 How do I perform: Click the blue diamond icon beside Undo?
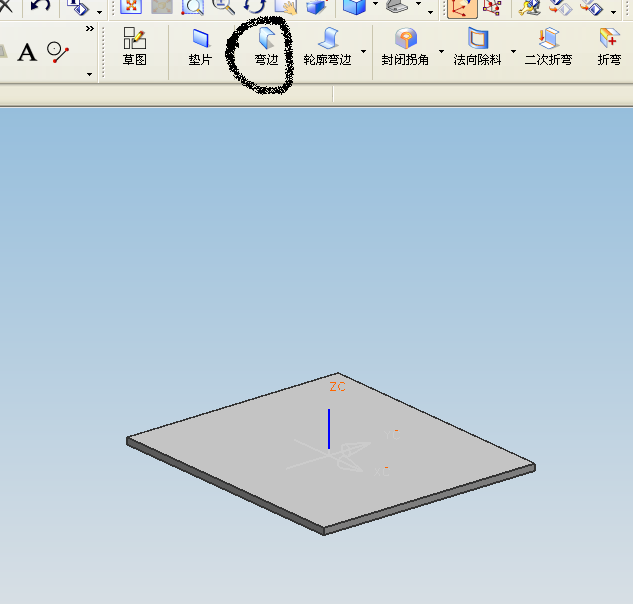[x=78, y=6]
